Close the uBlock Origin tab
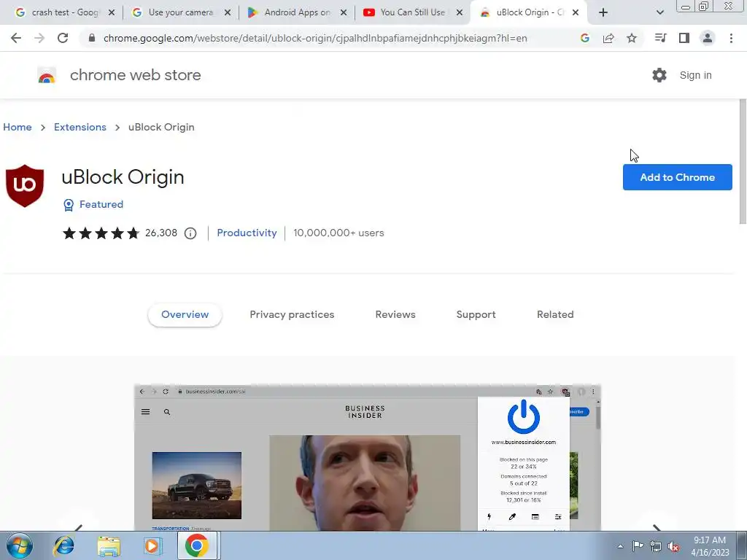The height and width of the screenshot is (560, 747). point(576,12)
